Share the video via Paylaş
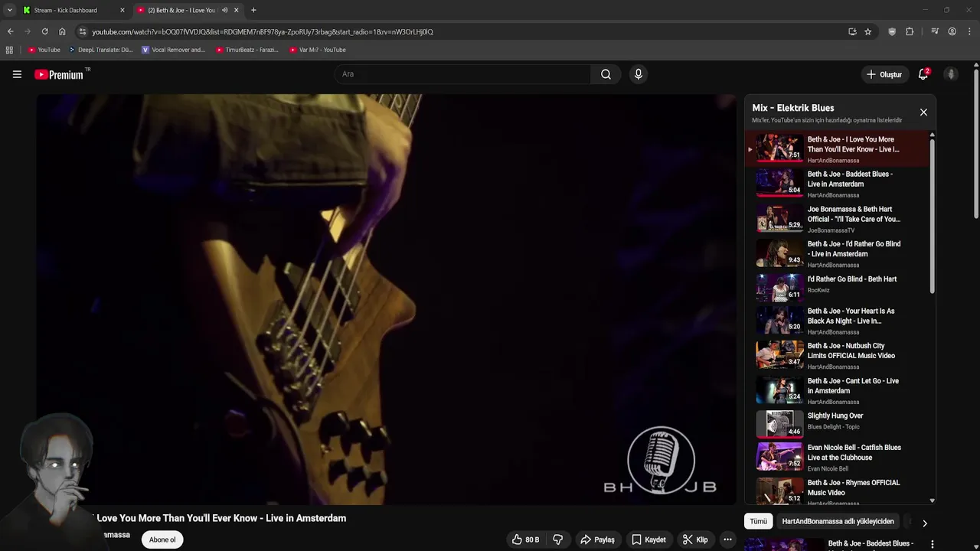 (x=598, y=540)
